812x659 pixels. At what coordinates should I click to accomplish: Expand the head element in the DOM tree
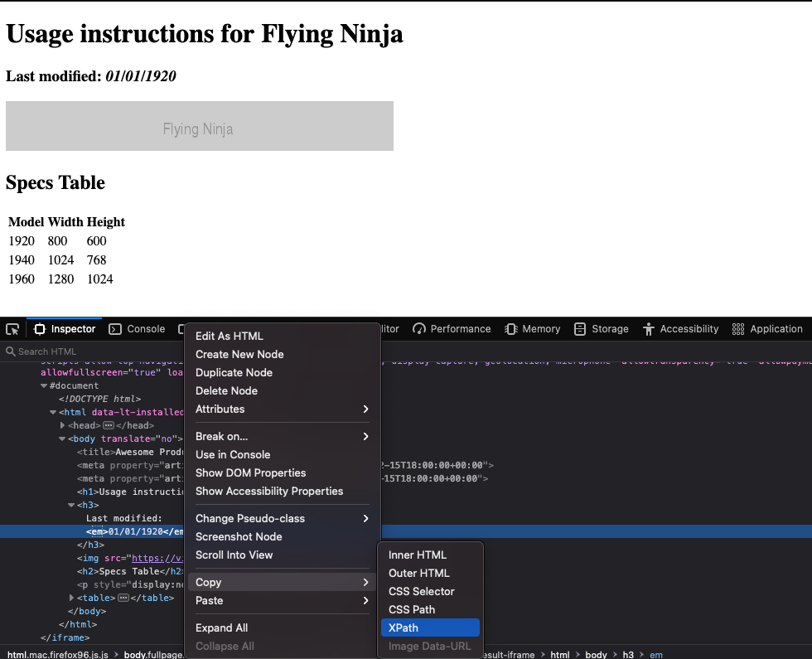coord(61,425)
